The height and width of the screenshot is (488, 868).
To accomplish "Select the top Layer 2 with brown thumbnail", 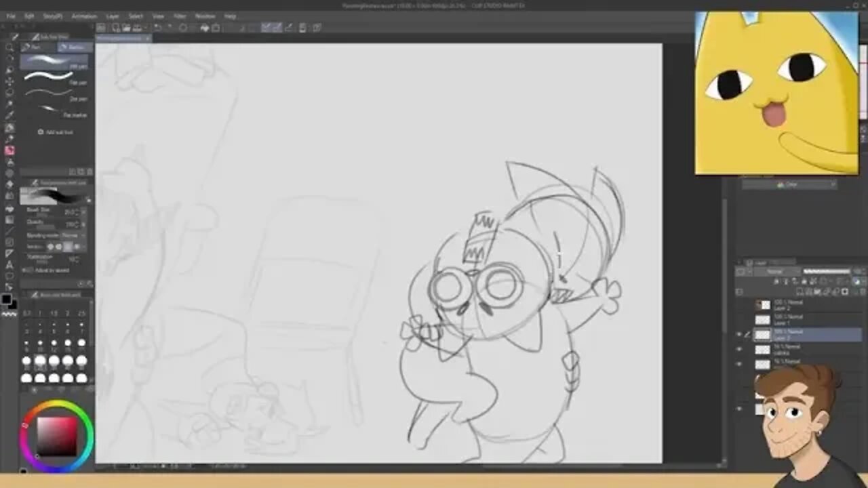I will coord(807,305).
